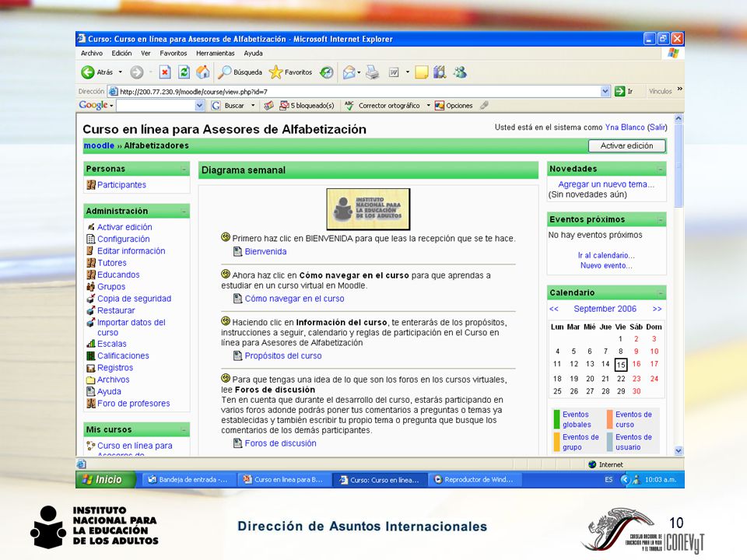747x560 pixels.
Task: Switch to Reproductor de Windows taskbar item
Action: click(x=473, y=480)
